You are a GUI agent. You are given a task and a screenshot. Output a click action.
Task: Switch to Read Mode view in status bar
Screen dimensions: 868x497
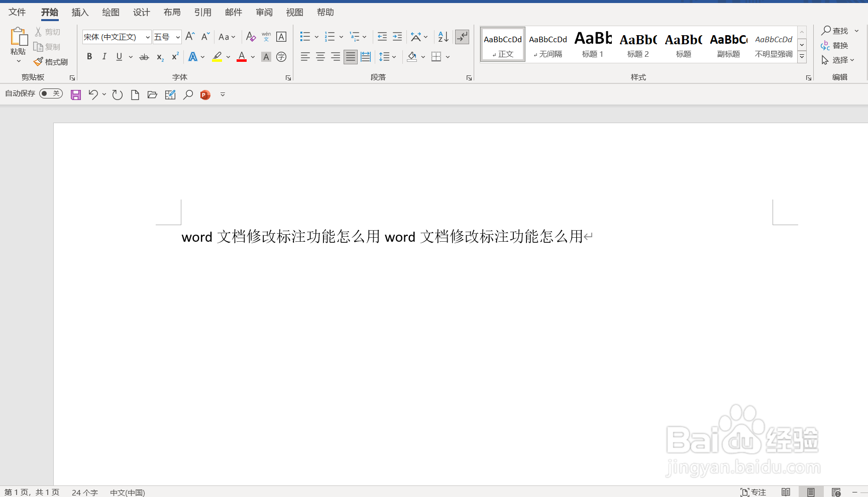coord(786,492)
